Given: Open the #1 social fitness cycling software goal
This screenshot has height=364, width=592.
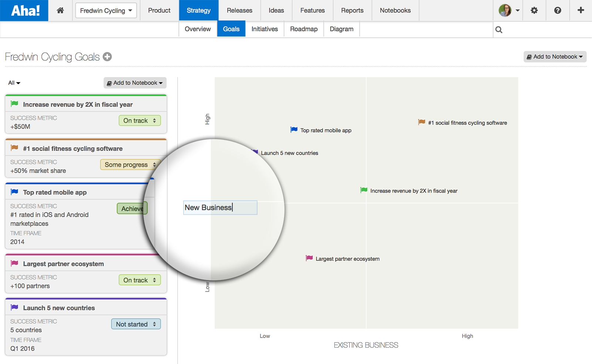Looking at the screenshot, I should click(x=73, y=149).
